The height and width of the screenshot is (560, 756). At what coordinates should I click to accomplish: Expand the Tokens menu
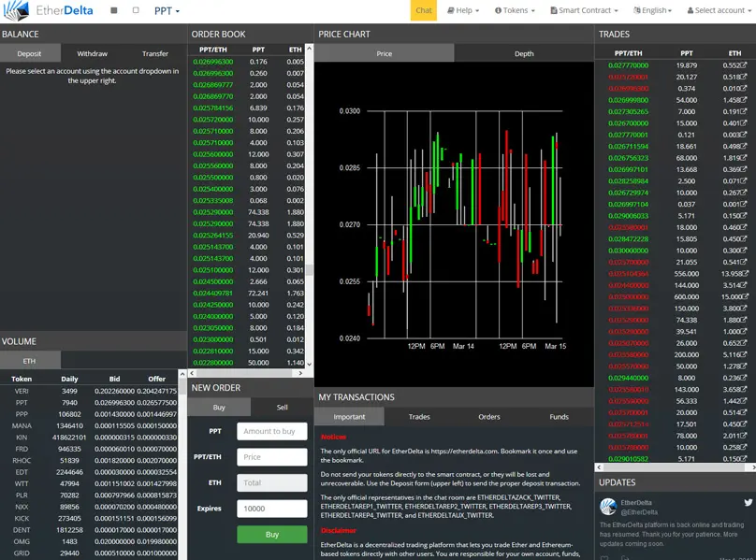515,10
